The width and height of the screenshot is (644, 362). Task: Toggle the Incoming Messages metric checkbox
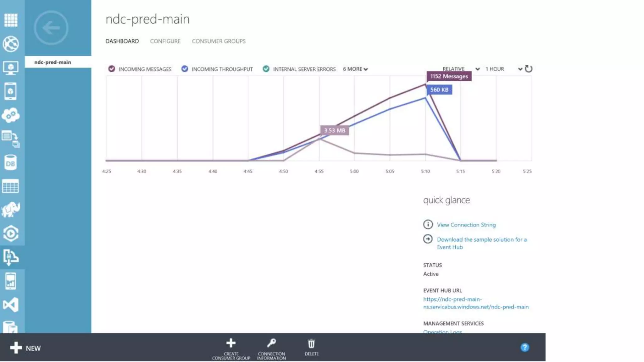[112, 69]
